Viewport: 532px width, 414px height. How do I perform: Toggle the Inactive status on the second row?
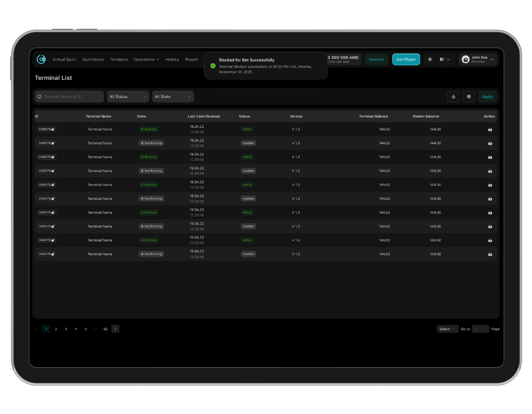click(248, 143)
